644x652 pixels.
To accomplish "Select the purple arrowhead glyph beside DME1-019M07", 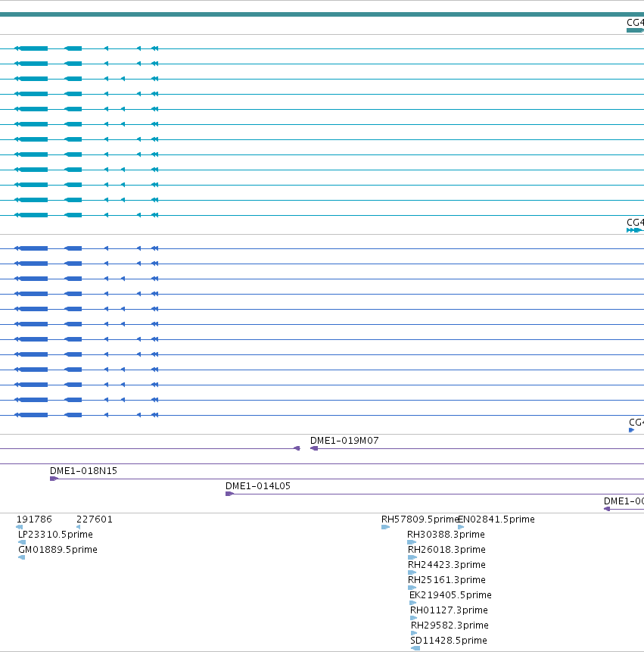I will (x=314, y=448).
